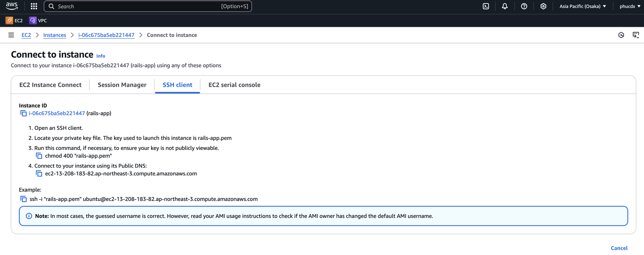
Task: Switch to EC2 serial console tab
Action: [235, 85]
